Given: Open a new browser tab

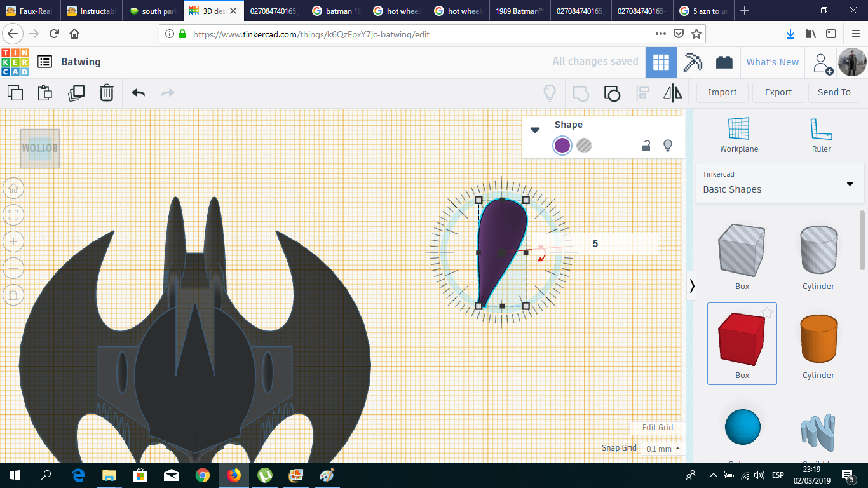Looking at the screenshot, I should [x=745, y=11].
